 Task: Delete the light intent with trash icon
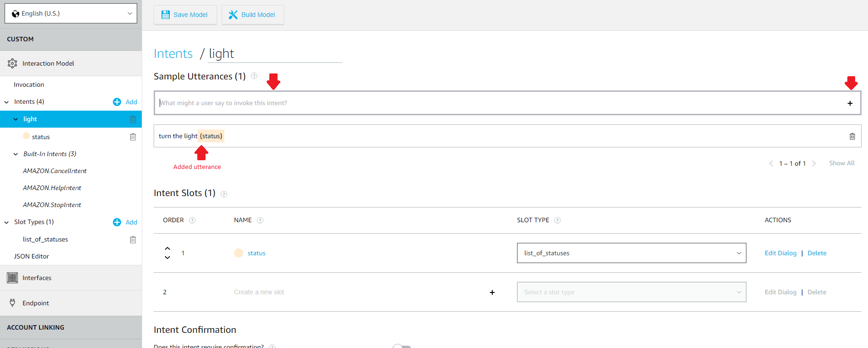click(x=133, y=119)
